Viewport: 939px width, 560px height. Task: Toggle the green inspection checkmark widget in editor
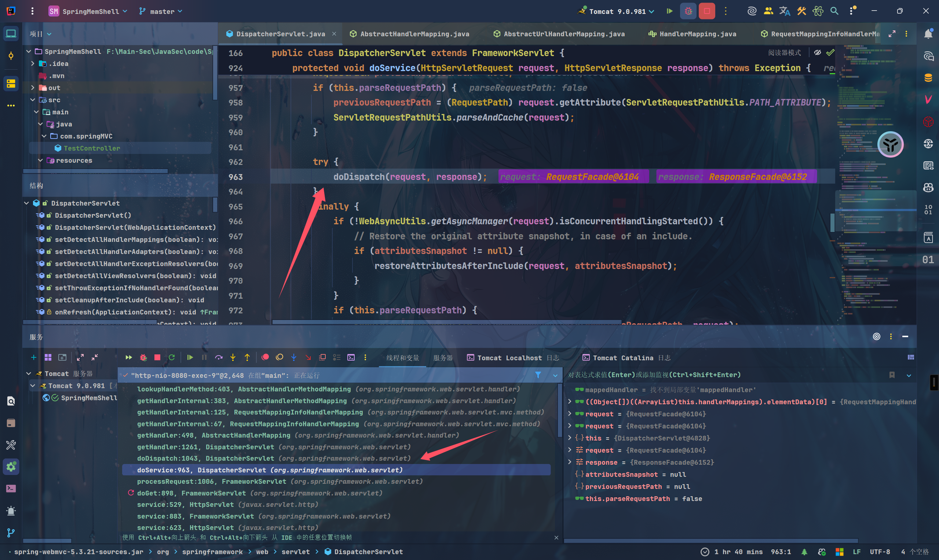pos(830,52)
